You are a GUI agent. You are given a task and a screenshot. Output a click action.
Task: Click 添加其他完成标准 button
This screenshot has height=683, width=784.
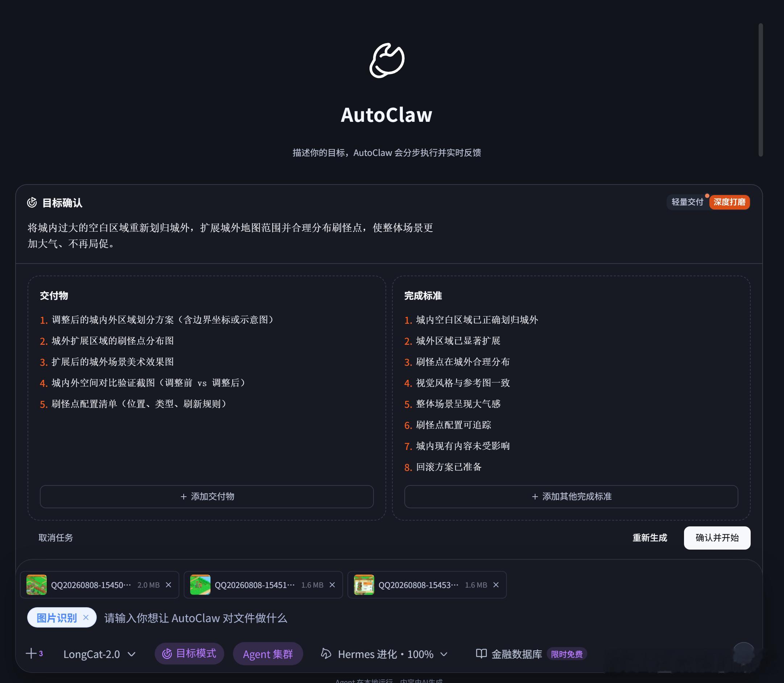(571, 496)
